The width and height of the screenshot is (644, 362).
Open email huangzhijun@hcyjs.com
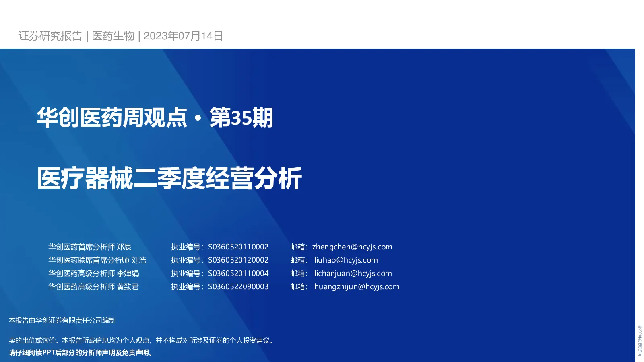[x=357, y=287]
